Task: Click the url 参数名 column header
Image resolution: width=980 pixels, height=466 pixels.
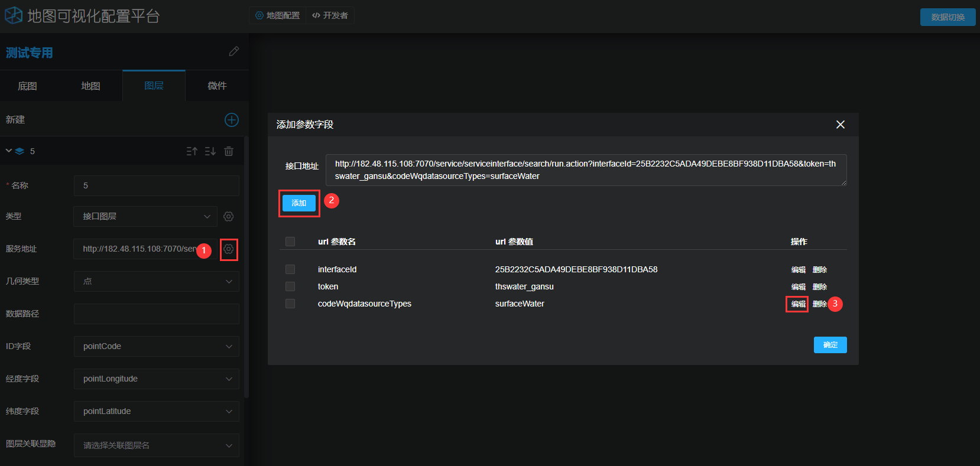Action: (337, 242)
